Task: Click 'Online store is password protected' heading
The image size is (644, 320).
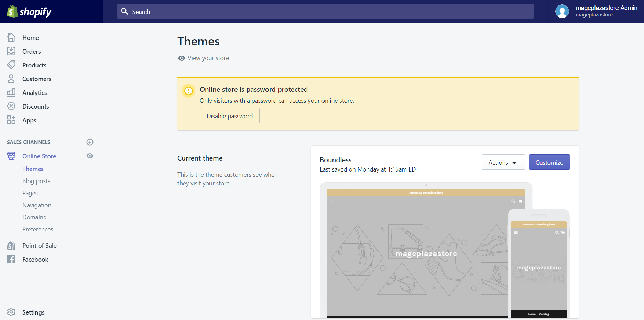Action: coord(254,89)
